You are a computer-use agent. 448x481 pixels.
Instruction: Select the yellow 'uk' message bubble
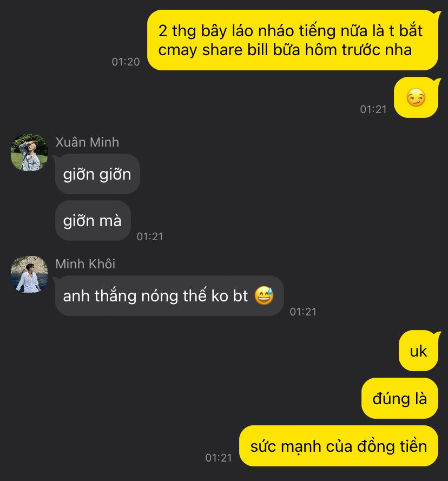(x=419, y=351)
